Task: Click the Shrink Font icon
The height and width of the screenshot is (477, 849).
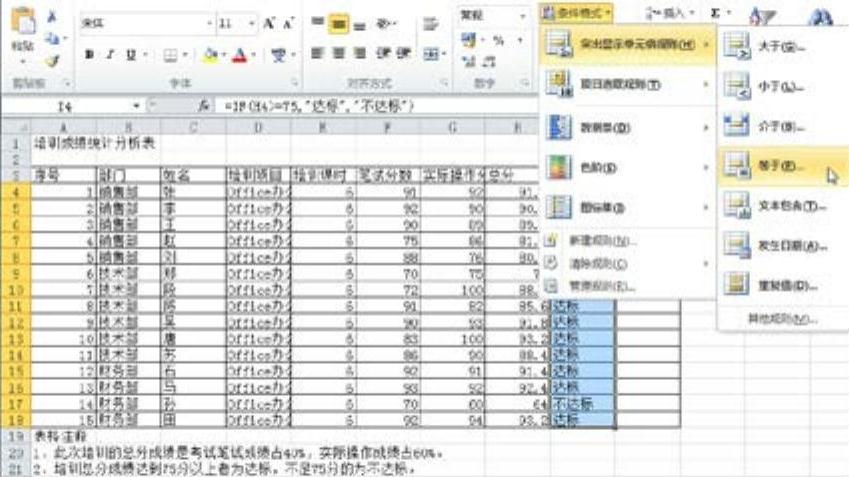Action: pyautogui.click(x=288, y=23)
